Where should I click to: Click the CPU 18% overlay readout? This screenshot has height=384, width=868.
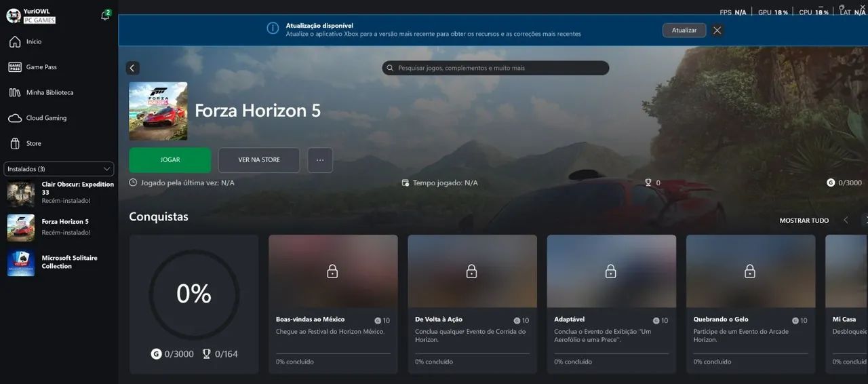tap(814, 12)
